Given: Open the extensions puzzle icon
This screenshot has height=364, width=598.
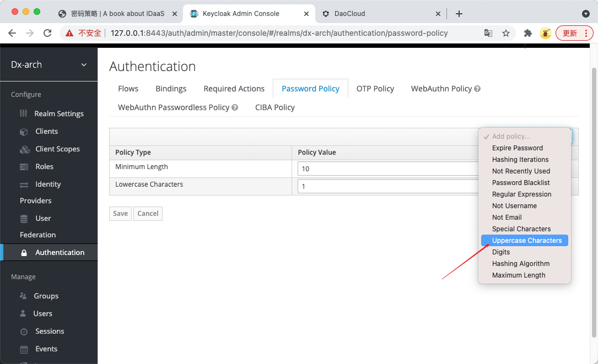Looking at the screenshot, I should click(528, 33).
